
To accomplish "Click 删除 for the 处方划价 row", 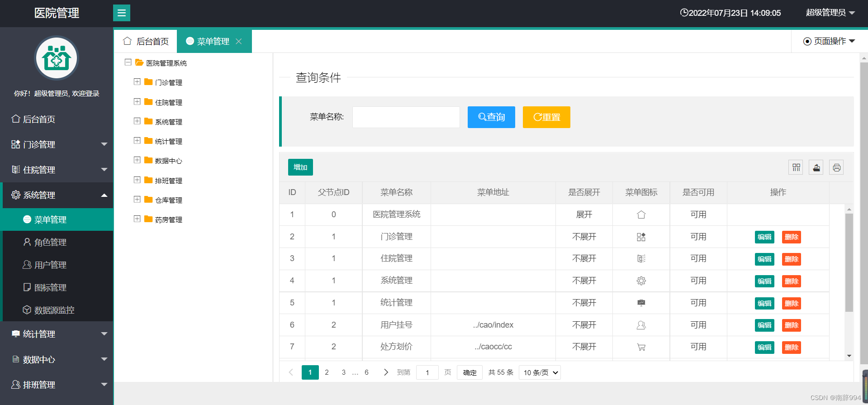I will pos(792,348).
